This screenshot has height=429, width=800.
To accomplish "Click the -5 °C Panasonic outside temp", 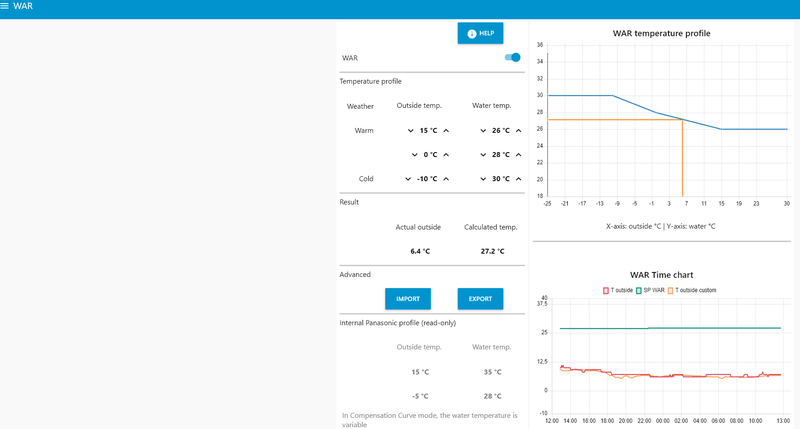I will [x=420, y=396].
